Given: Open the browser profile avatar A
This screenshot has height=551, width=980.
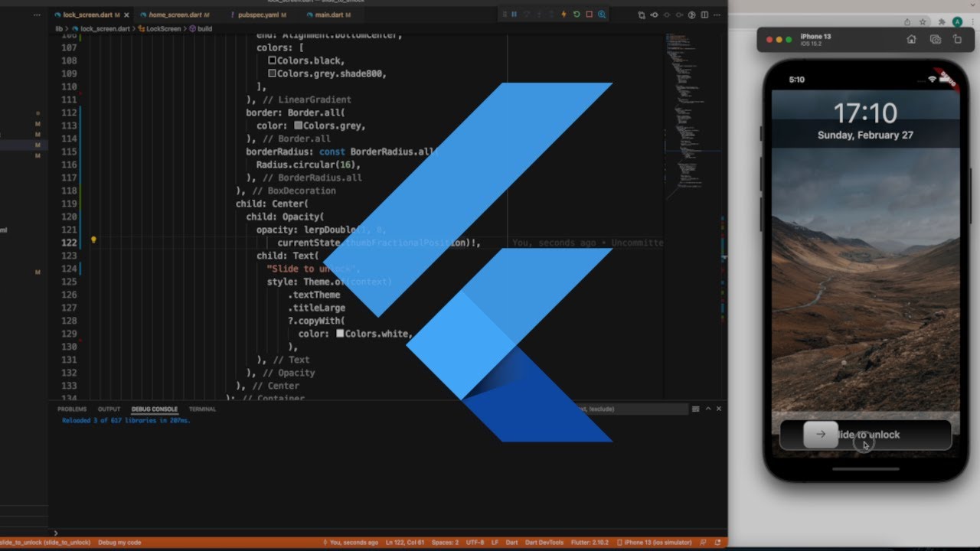Looking at the screenshot, I should [957, 22].
